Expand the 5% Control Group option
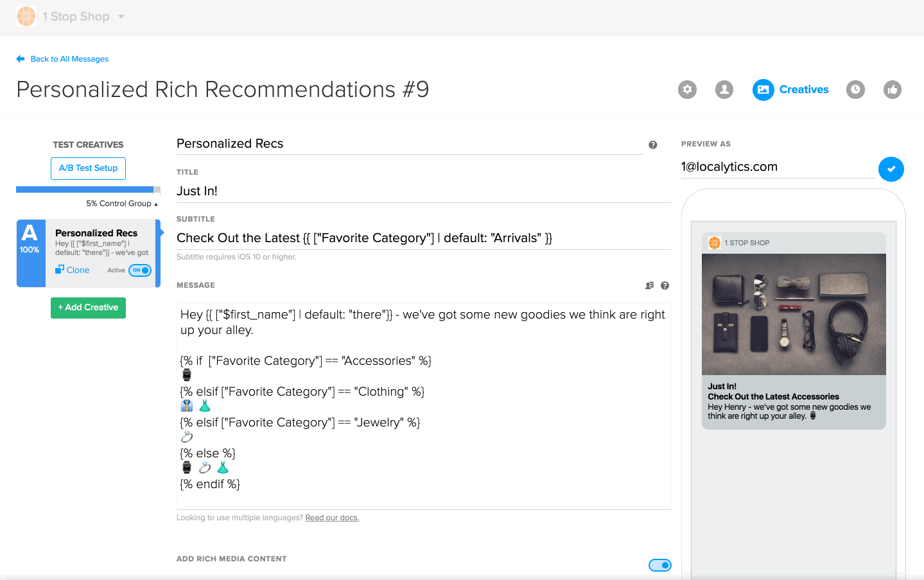The width and height of the screenshot is (924, 580). [122, 204]
